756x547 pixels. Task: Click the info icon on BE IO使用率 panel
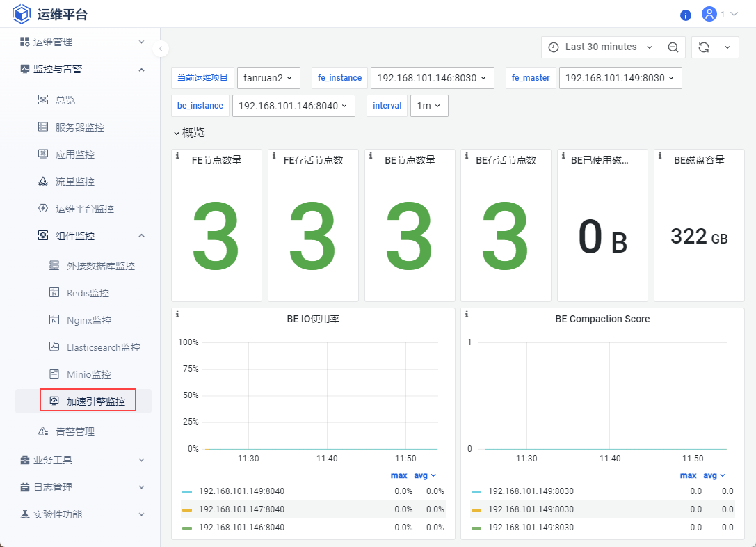point(177,315)
